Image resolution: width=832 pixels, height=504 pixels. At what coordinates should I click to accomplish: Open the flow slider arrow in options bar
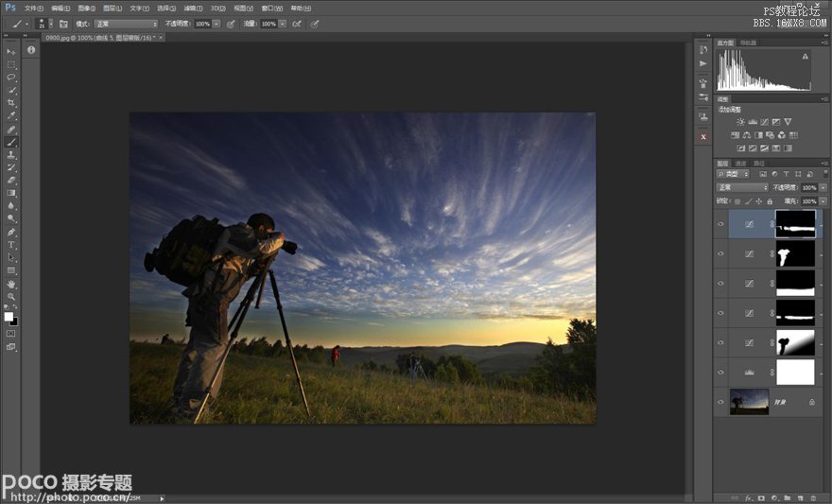[283, 24]
